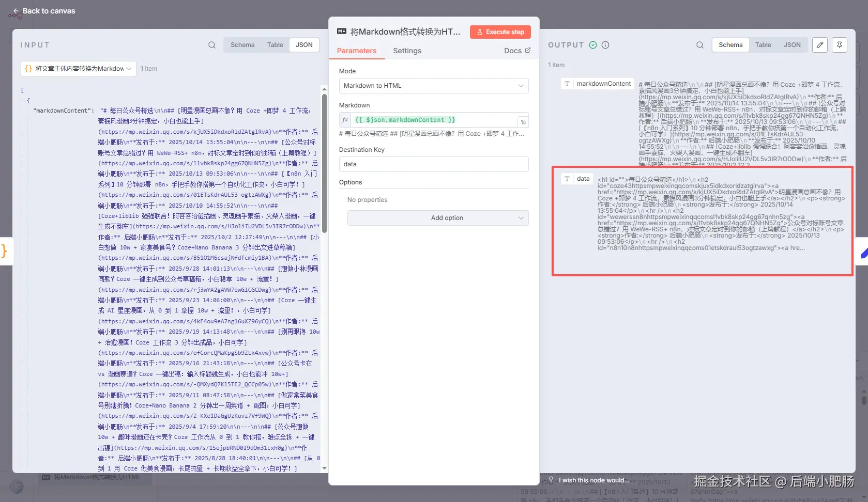The height and width of the screenshot is (502, 868).
Task: Open the expression editor icon for Markdown field
Action: tap(523, 122)
